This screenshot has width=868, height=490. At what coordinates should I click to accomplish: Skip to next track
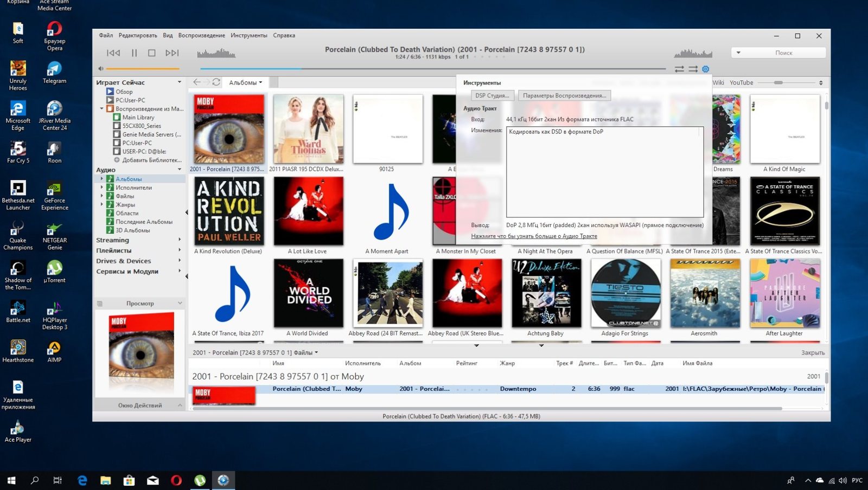pyautogui.click(x=172, y=53)
